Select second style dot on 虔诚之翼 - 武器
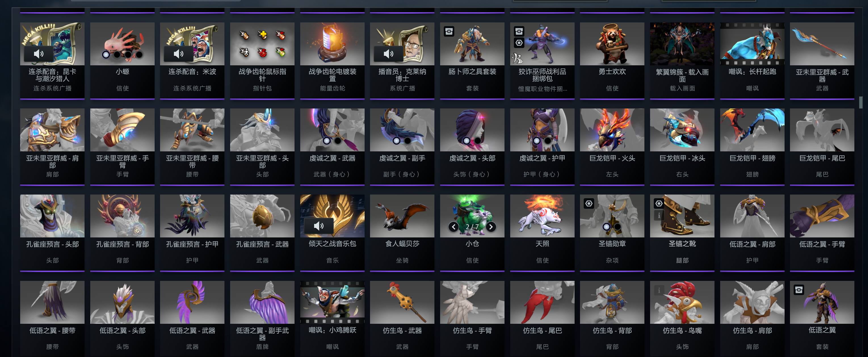The width and height of the screenshot is (868, 357). [338, 141]
